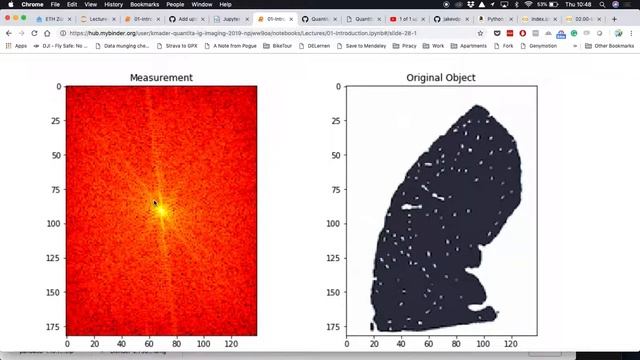Image resolution: width=640 pixels, height=360 pixels.
Task: Open the 'Save to Mendeley' bookmark
Action: (x=361, y=46)
